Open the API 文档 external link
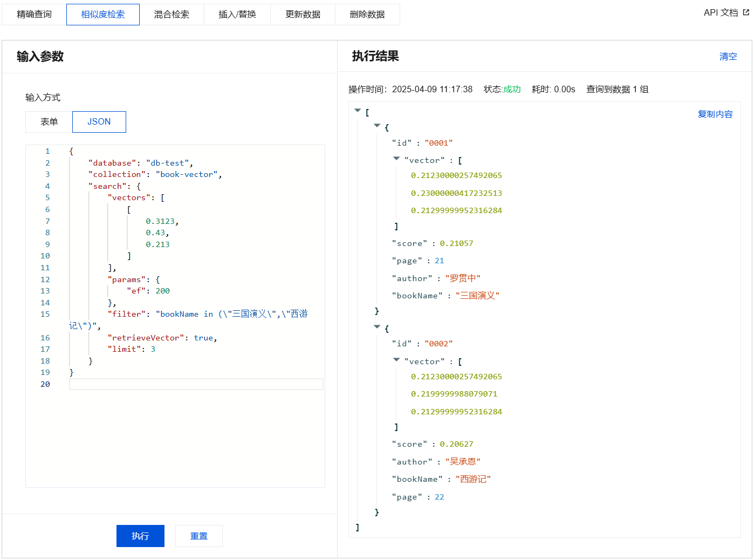The height and width of the screenshot is (560, 755). coord(726,12)
